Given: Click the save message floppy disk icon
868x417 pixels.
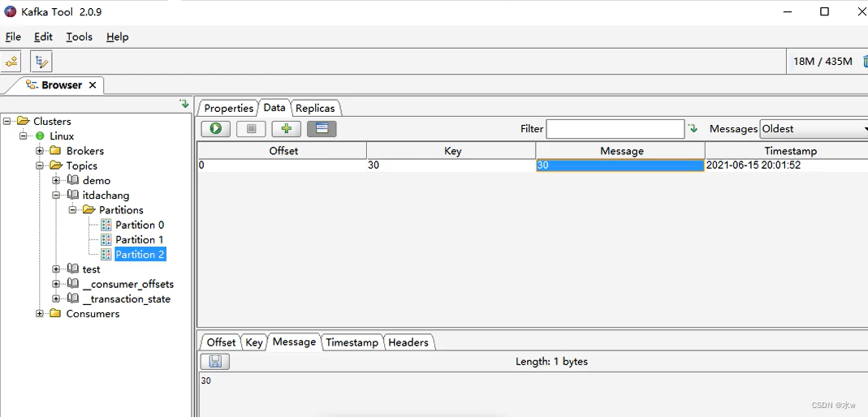Looking at the screenshot, I should pos(215,362).
